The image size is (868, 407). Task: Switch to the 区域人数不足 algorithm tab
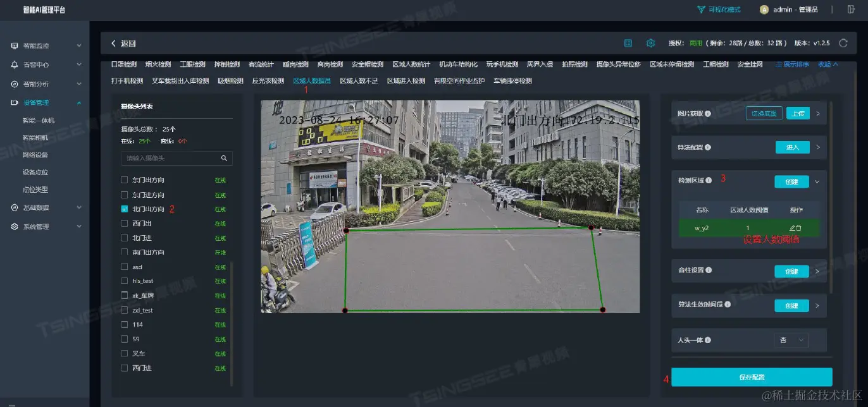359,81
